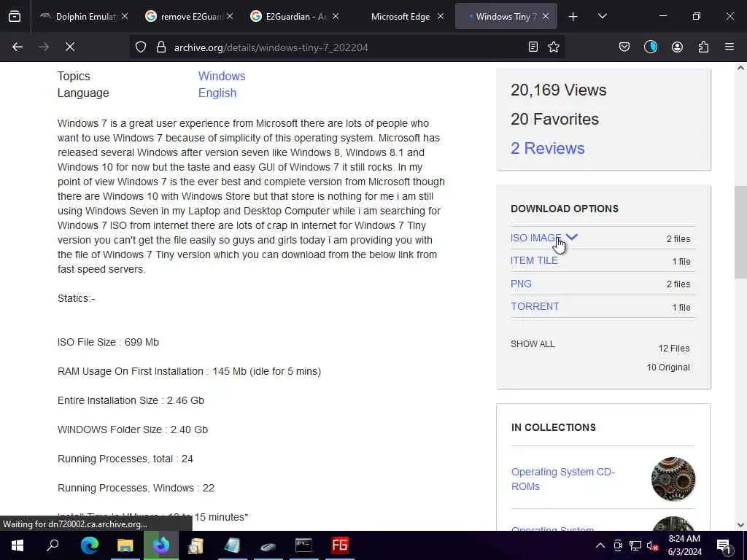
Task: Launch Microsoft Edge from taskbar
Action: pyautogui.click(x=90, y=545)
